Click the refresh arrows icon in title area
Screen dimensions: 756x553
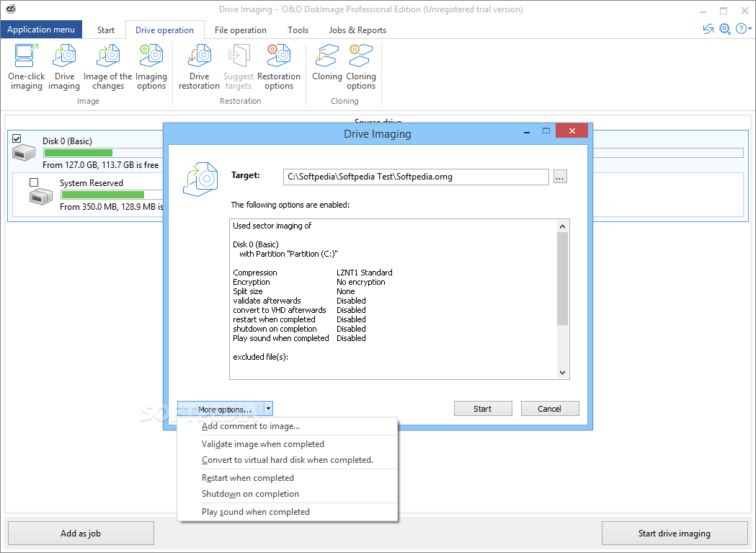(x=708, y=29)
